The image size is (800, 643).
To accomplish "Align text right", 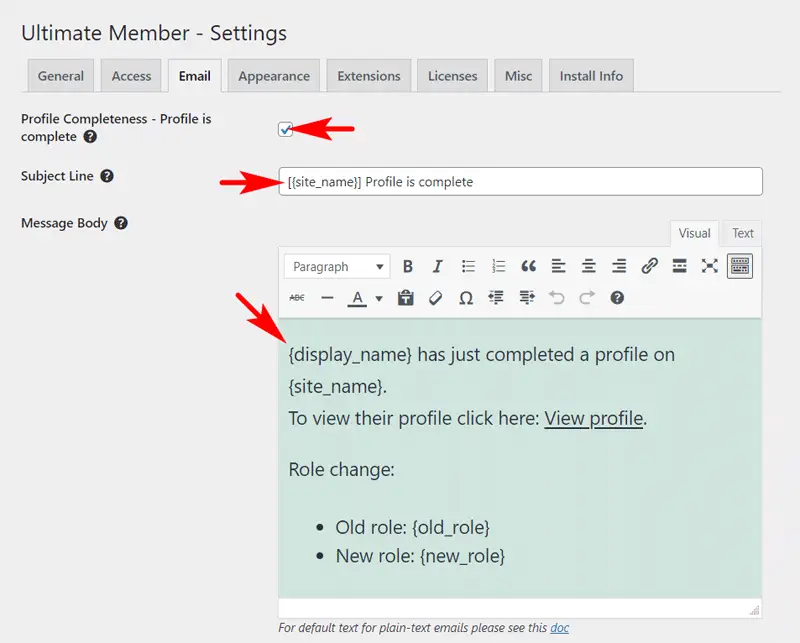I will pyautogui.click(x=619, y=266).
